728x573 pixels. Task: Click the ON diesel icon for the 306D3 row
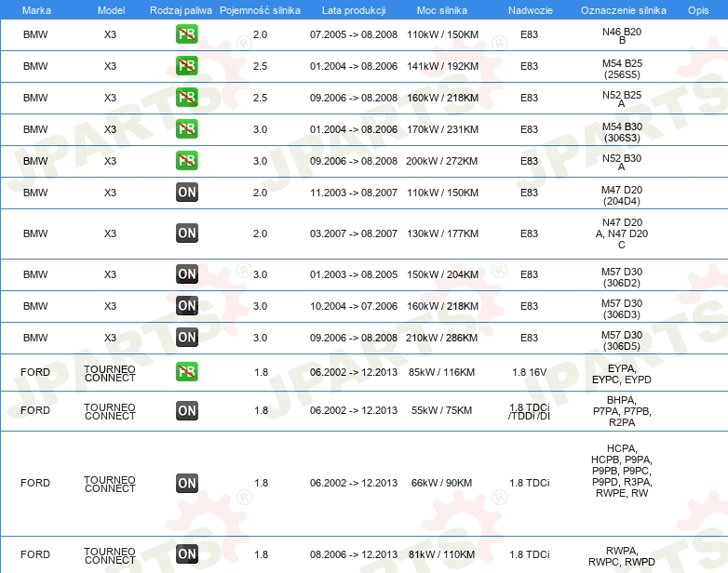click(186, 305)
